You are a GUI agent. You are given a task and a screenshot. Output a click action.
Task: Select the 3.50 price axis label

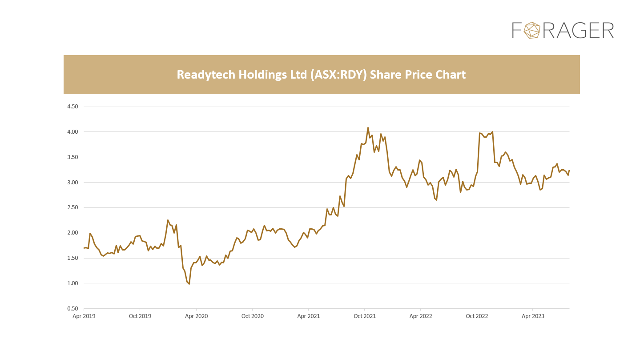(x=72, y=157)
